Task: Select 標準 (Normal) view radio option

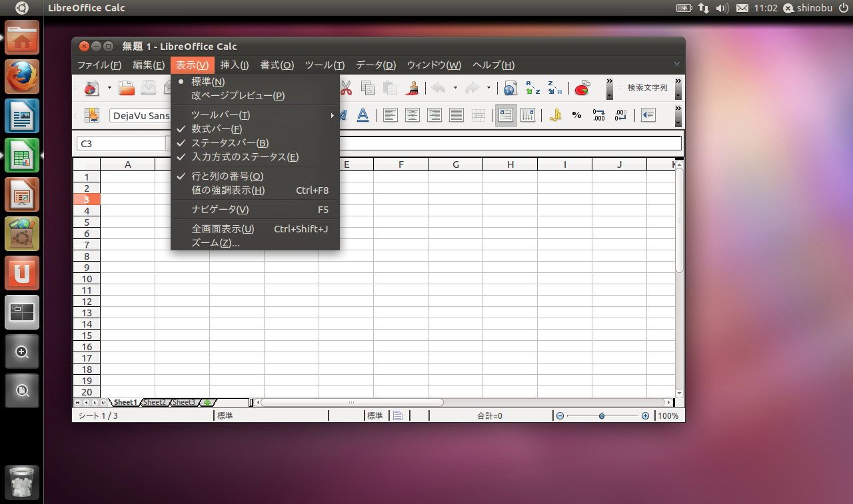Action: tap(208, 81)
